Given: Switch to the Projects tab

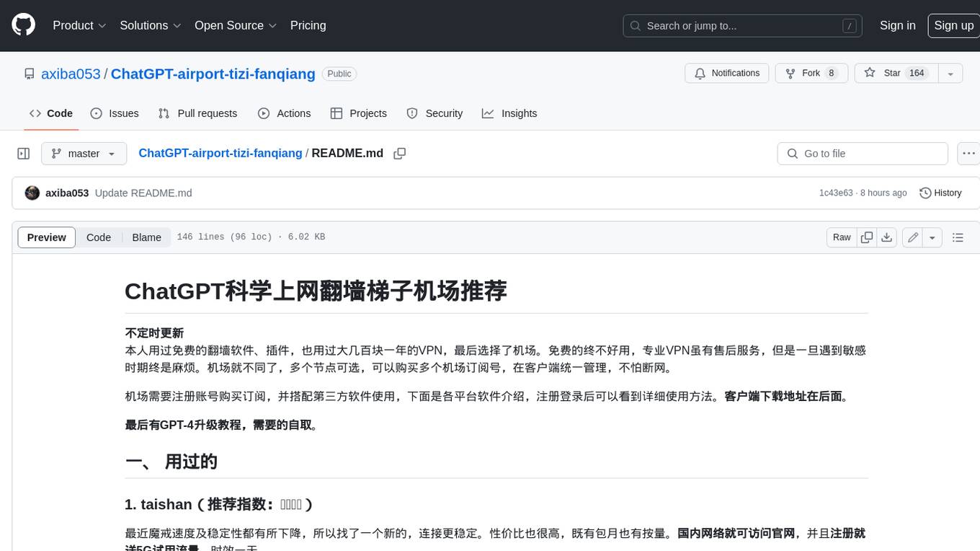Looking at the screenshot, I should click(x=359, y=113).
